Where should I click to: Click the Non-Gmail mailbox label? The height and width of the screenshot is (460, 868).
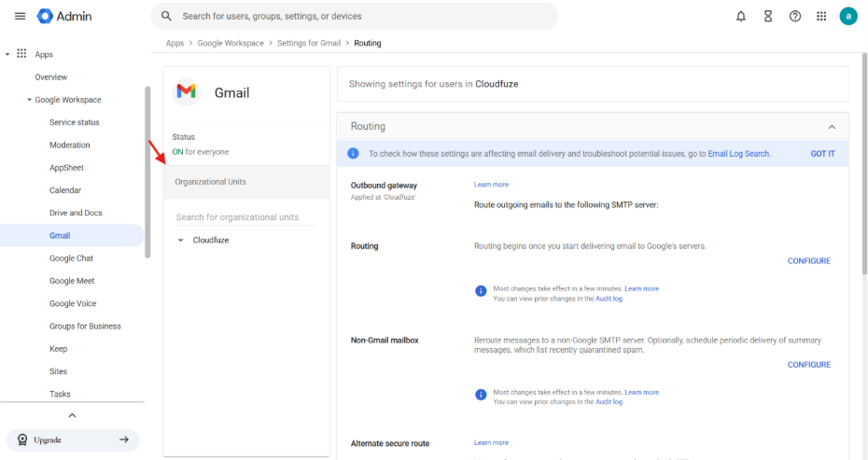(385, 341)
